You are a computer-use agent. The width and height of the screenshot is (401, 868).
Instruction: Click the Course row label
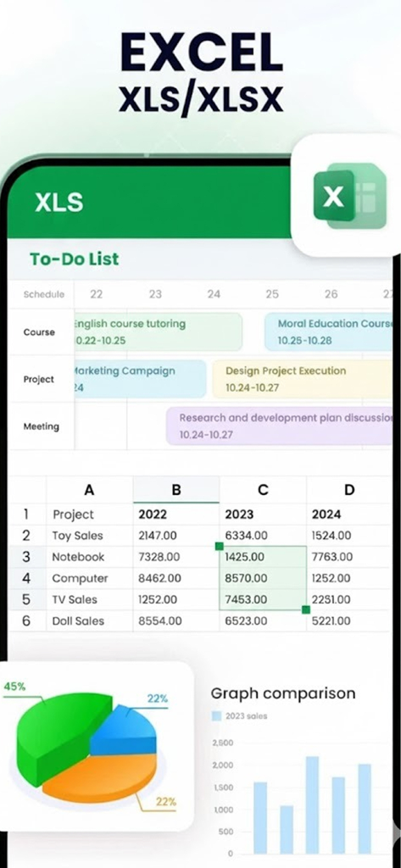(39, 332)
